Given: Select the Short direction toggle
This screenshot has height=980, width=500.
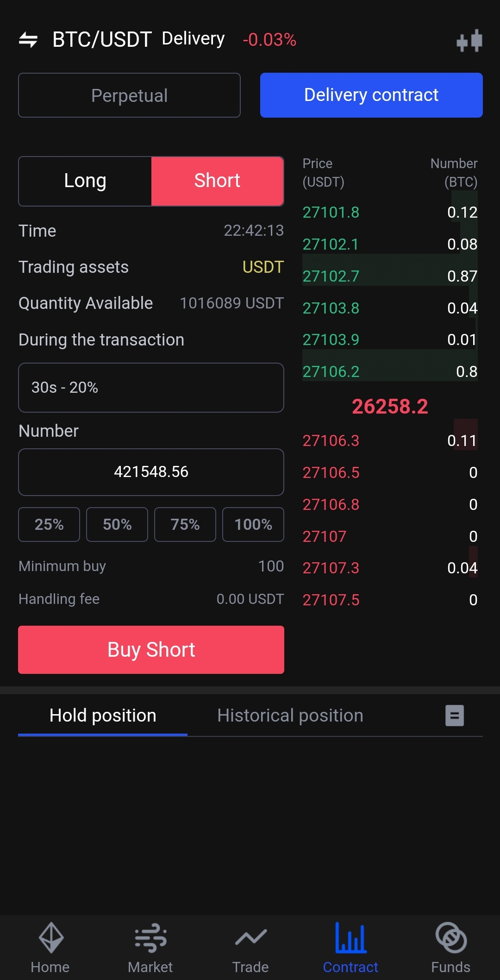Looking at the screenshot, I should (217, 181).
